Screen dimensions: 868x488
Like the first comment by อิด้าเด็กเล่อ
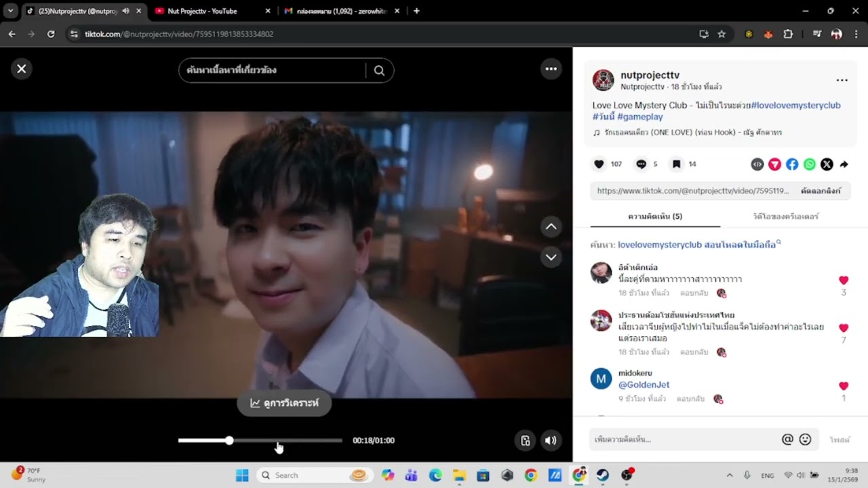point(844,280)
